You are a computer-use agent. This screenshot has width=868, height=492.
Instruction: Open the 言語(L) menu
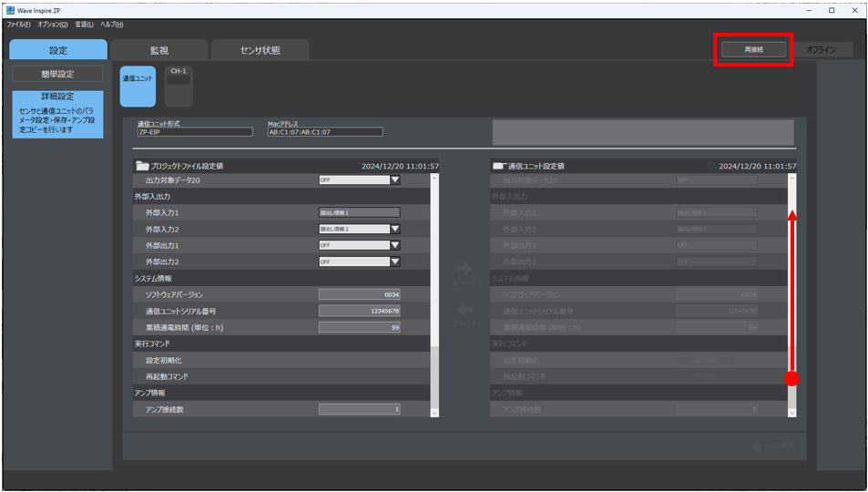point(84,25)
